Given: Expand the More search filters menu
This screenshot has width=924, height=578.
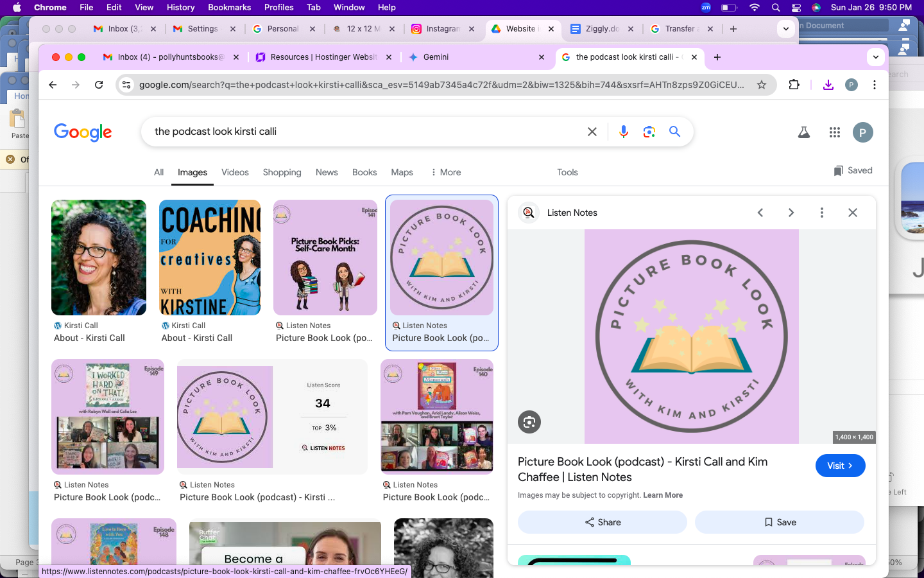Looking at the screenshot, I should point(446,172).
